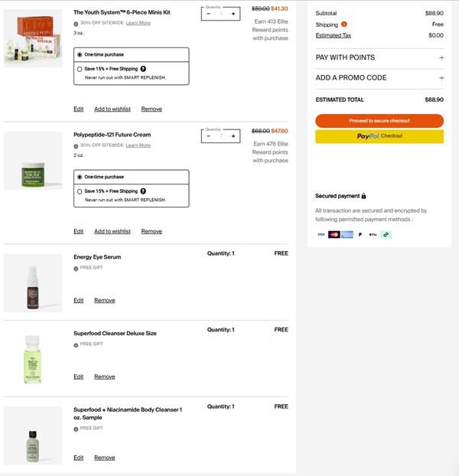Click the Secured payment lock icon
459x476 pixels.
(x=363, y=196)
